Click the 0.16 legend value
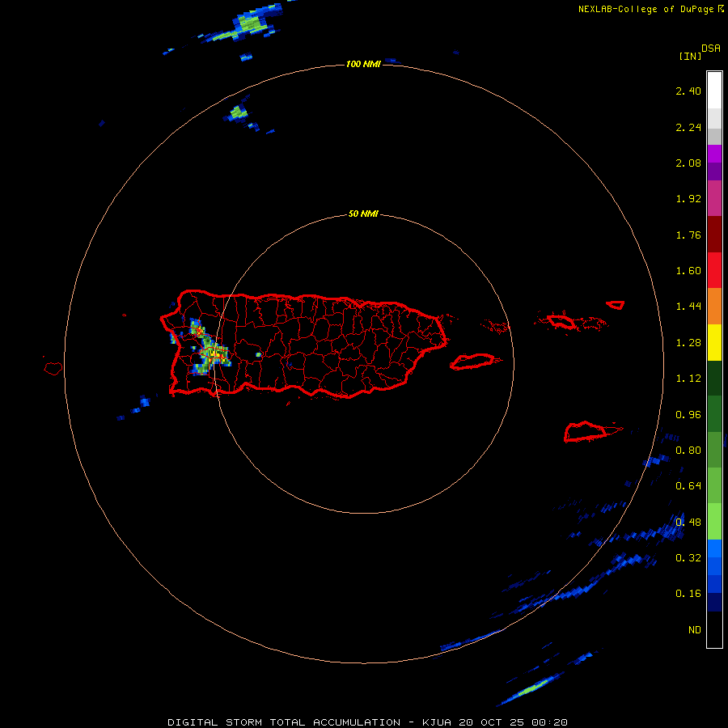This screenshot has height=728, width=728. click(x=688, y=594)
